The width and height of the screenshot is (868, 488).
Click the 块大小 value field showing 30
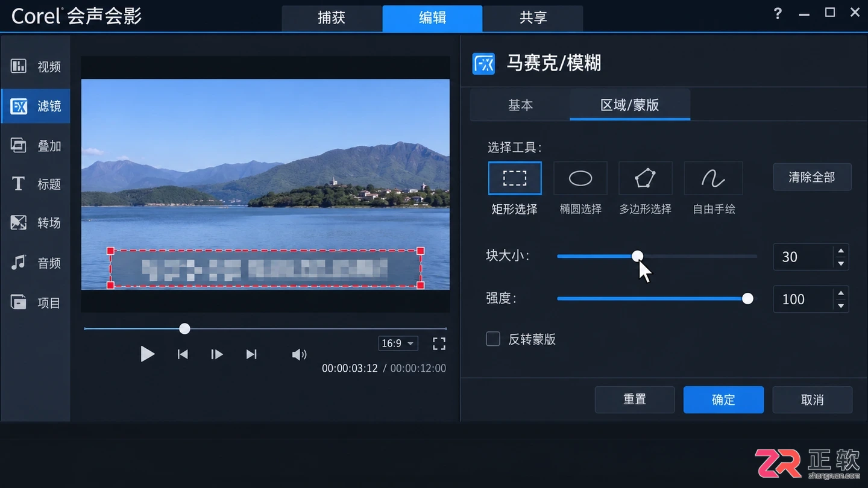(x=804, y=257)
